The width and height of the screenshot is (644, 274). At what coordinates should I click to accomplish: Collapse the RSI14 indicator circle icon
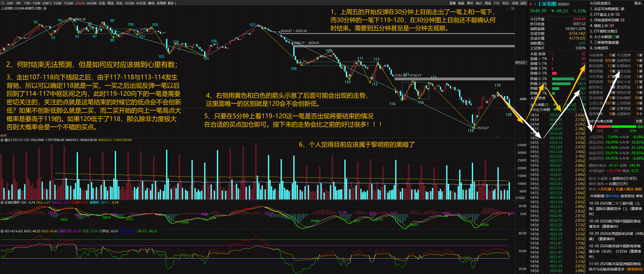click(2, 231)
